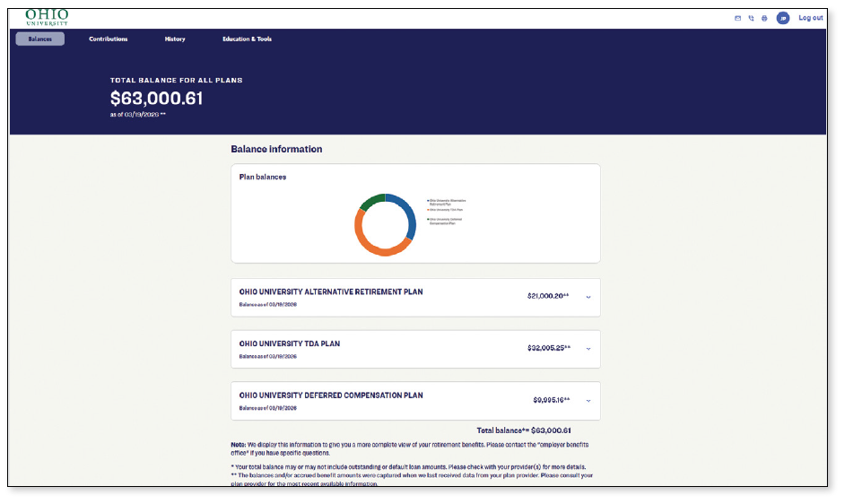Click the Note paragraph about retirement benefits
845x504 pixels.
click(410, 448)
